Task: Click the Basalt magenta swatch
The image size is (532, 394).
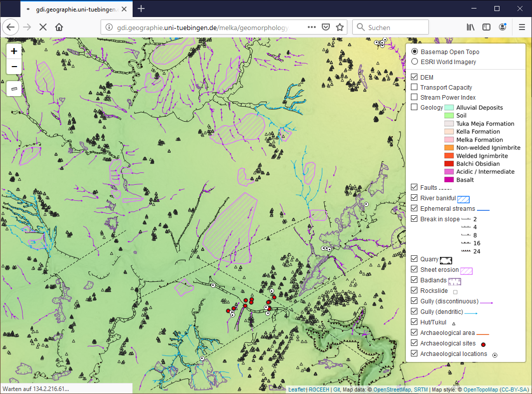Action: 449,180
